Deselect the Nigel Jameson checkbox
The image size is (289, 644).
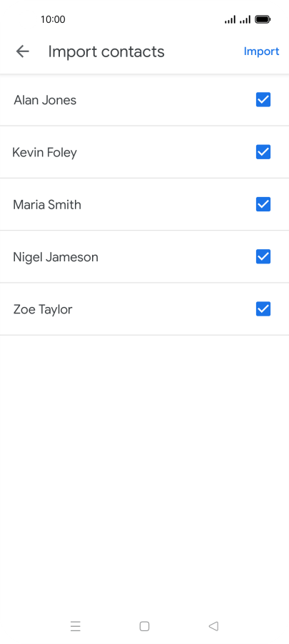point(263,257)
